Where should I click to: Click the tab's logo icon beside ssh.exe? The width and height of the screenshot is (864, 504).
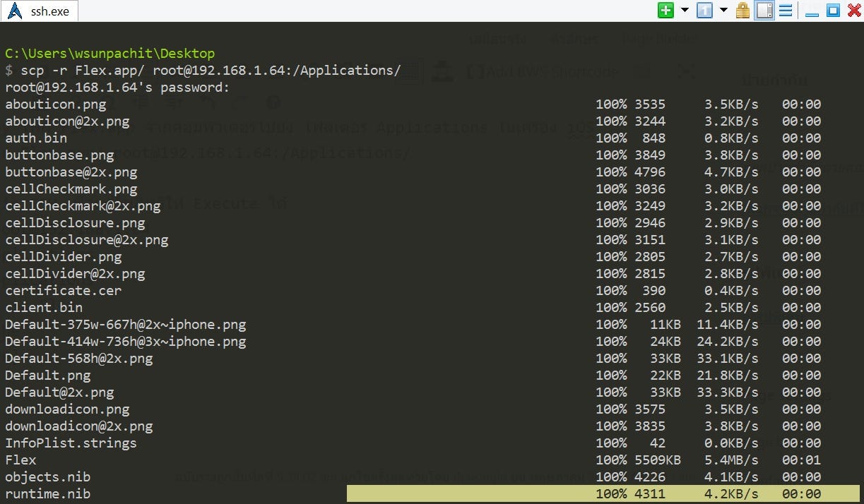coord(15,11)
